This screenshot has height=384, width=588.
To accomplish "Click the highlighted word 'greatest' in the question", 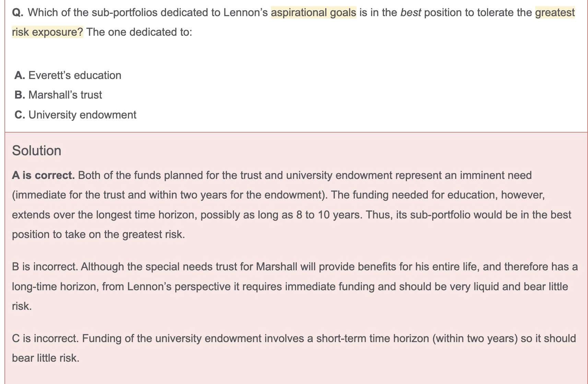I will (554, 12).
